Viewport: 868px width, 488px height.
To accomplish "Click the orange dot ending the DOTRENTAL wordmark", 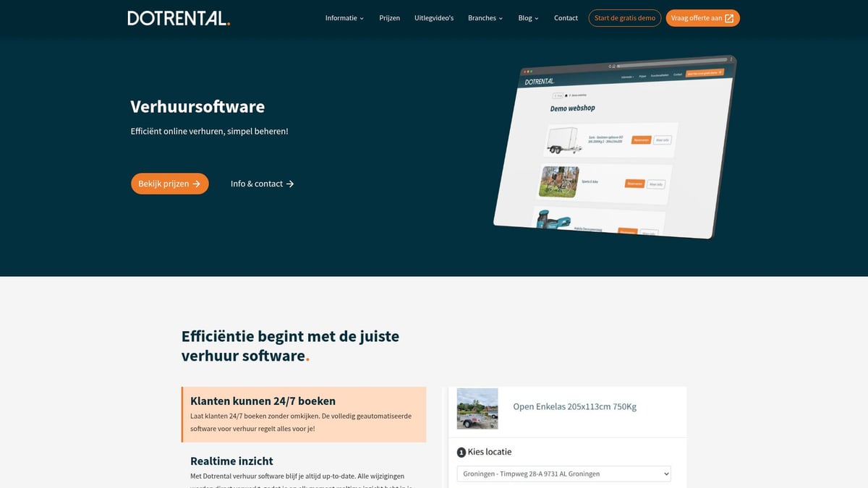I will (229, 23).
